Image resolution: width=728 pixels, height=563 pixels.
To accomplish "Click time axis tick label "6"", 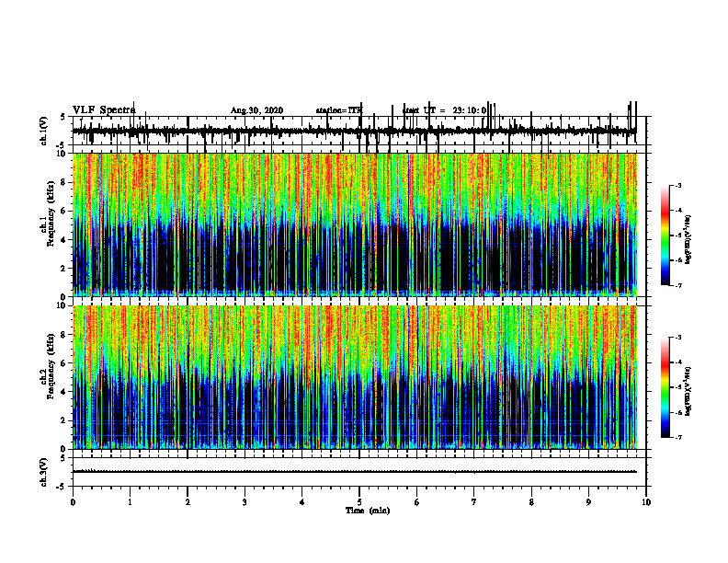I will (x=417, y=502).
